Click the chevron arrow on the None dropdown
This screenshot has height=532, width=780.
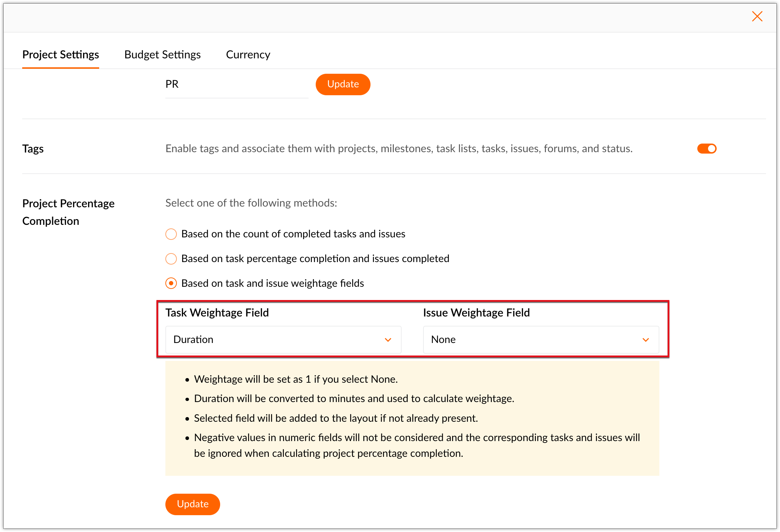tap(645, 340)
